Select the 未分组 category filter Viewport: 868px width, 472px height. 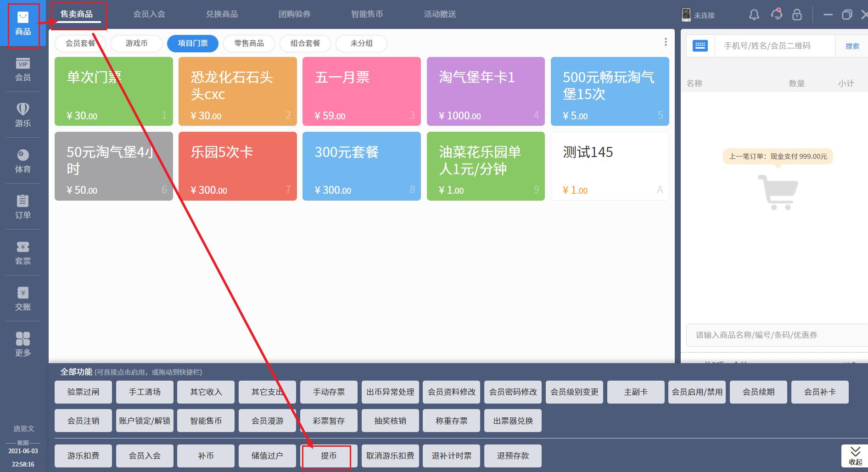point(361,44)
